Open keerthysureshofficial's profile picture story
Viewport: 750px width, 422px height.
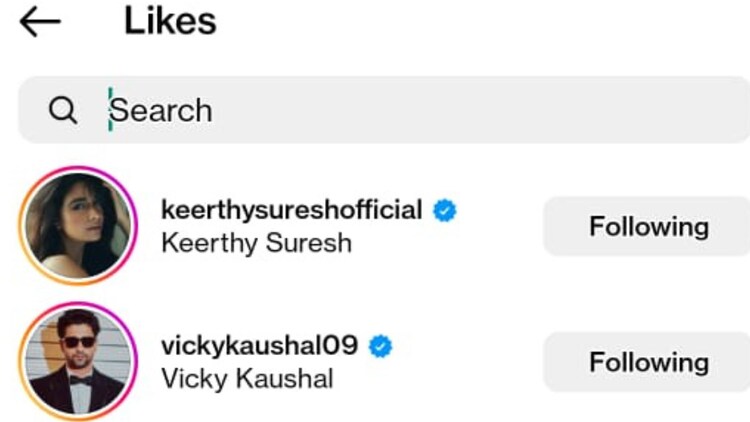pyautogui.click(x=77, y=226)
